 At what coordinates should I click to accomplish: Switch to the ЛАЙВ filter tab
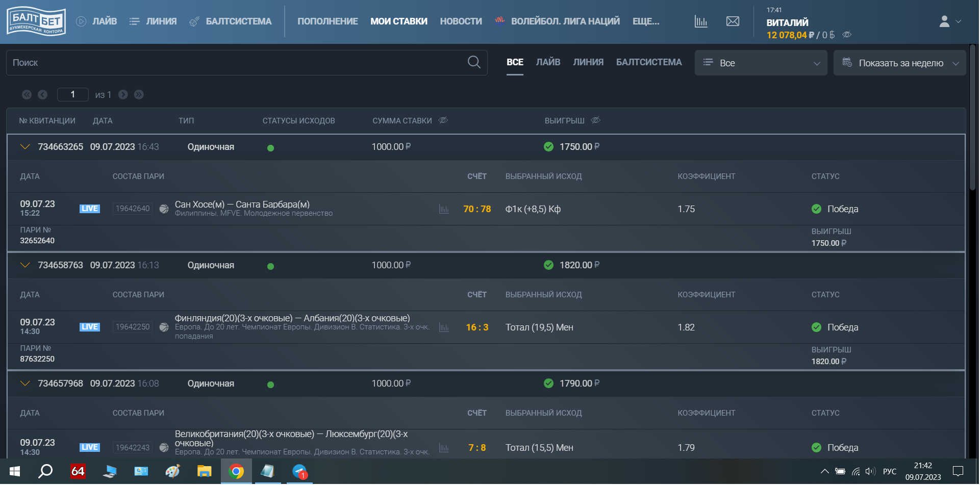[548, 62]
